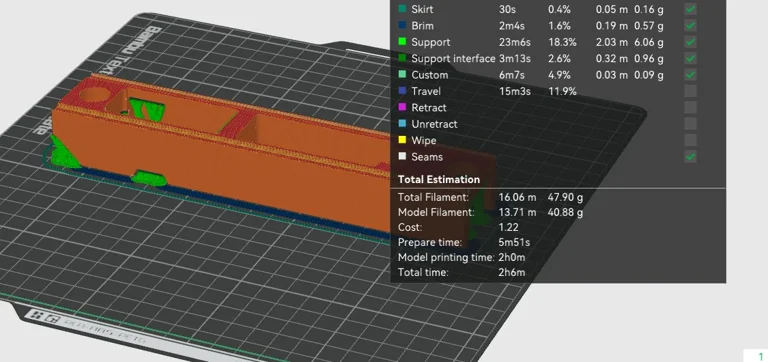Toggle the Support visibility checkbox
The height and width of the screenshot is (362, 768).
[x=690, y=42]
